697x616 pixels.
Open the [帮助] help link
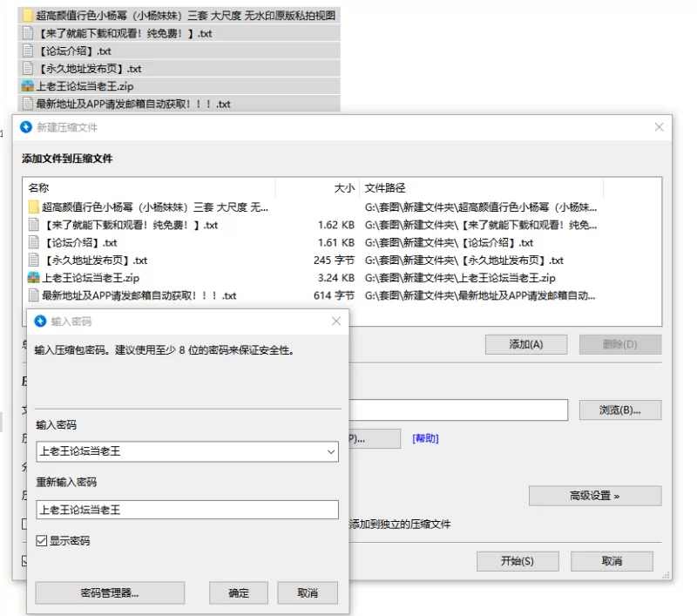[x=425, y=438]
